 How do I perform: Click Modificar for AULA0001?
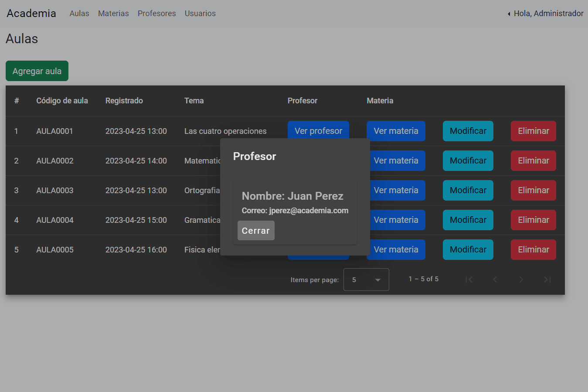click(468, 131)
